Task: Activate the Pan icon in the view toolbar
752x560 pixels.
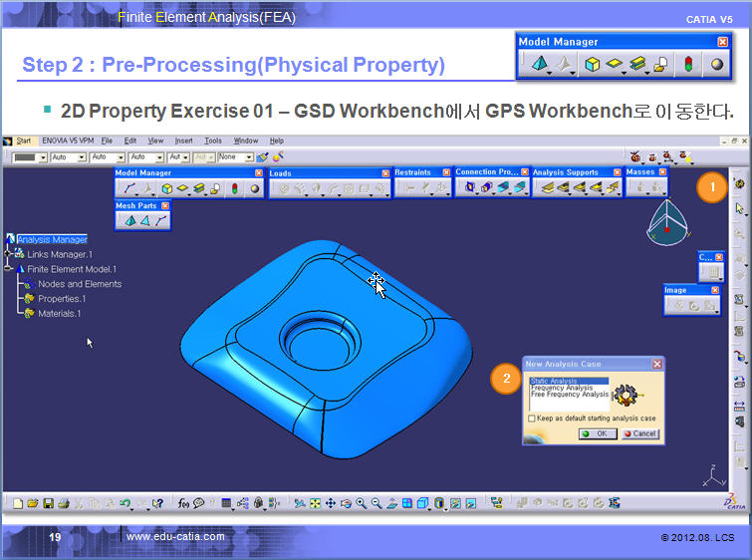Action: [331, 503]
